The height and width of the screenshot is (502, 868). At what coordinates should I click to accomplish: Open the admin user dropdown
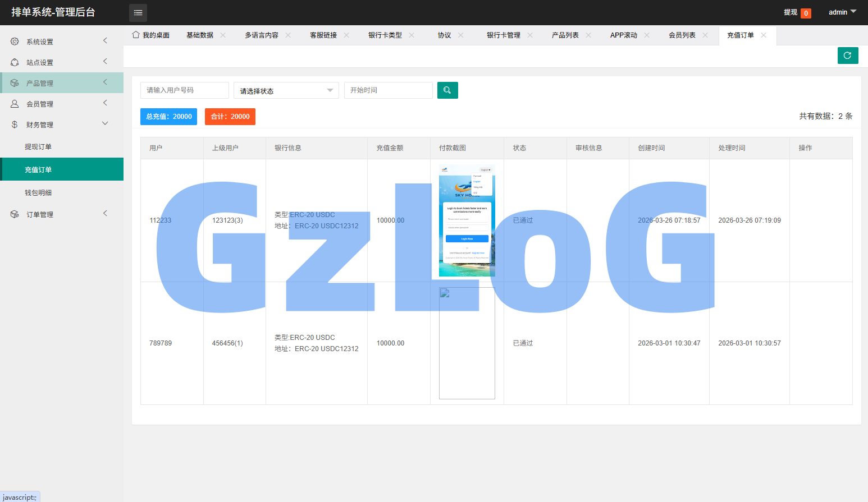(842, 12)
